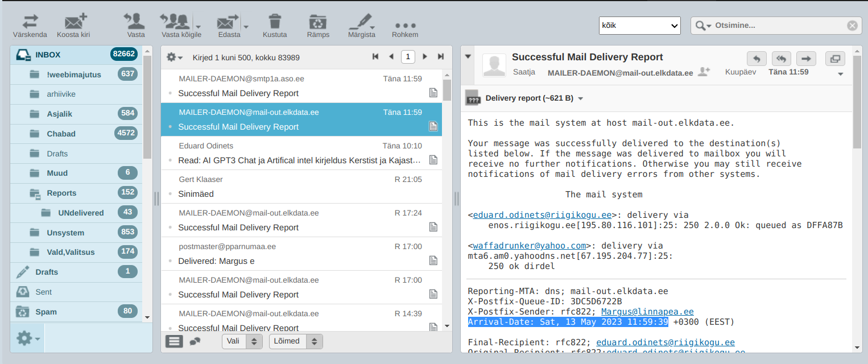Go to first page of messages
Viewport: 868px width, 364px height.
375,57
